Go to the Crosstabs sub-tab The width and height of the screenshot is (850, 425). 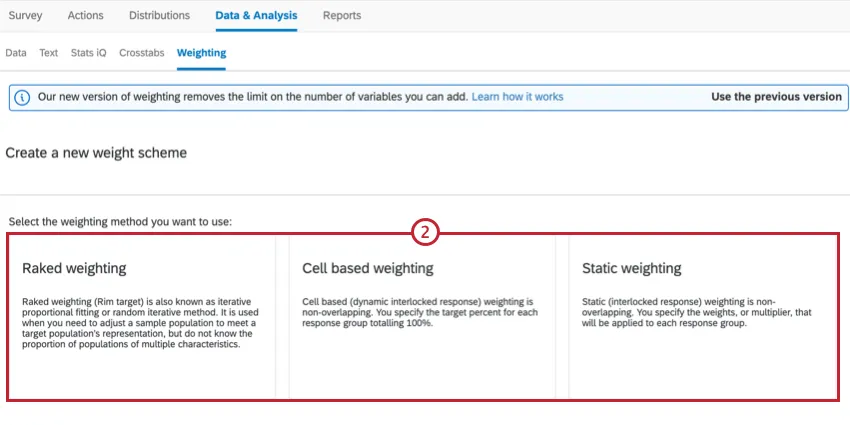[x=141, y=52]
